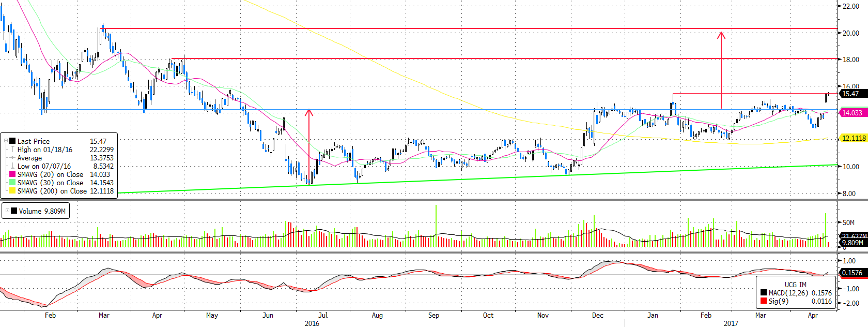The image size is (868, 327).
Task: Click the Low marker icon in legend
Action: click(x=12, y=166)
